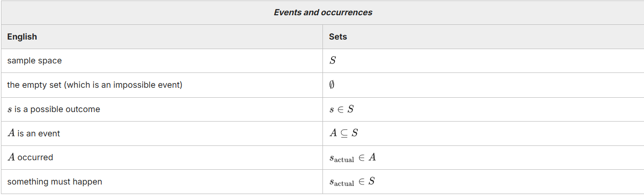This screenshot has width=644, height=195.
Task: Click the 'actual' subscript in the last row
Action: (x=344, y=184)
